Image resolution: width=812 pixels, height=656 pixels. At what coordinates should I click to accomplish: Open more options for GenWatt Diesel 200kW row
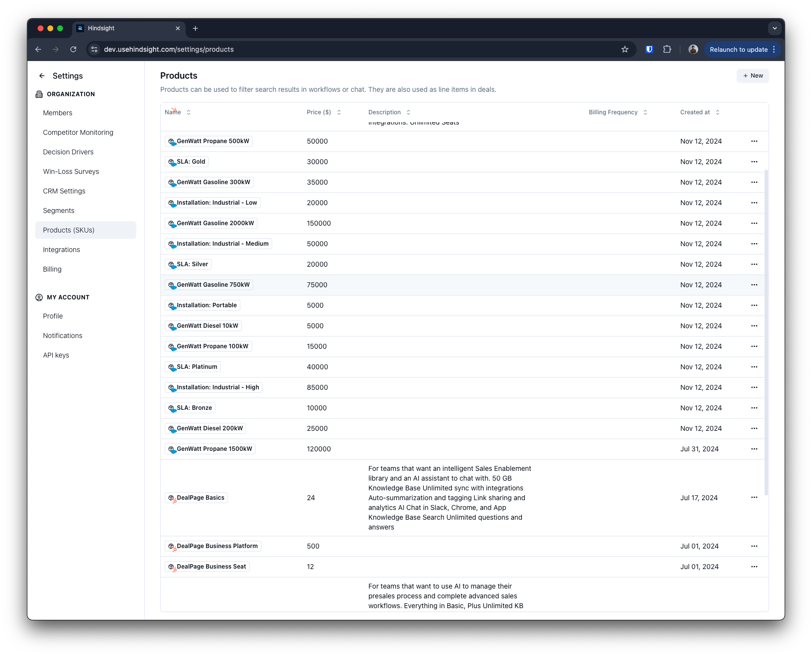click(754, 428)
